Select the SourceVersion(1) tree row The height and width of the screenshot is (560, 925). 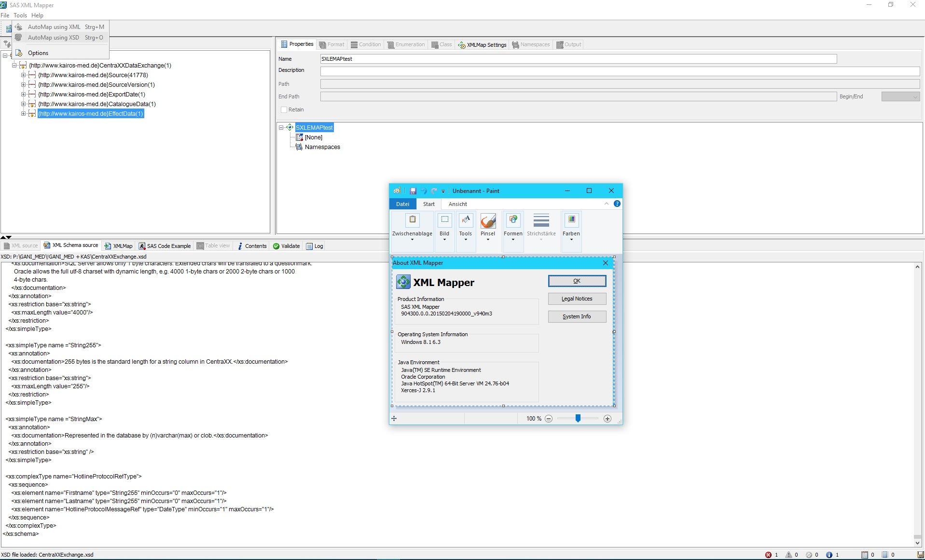[97, 85]
